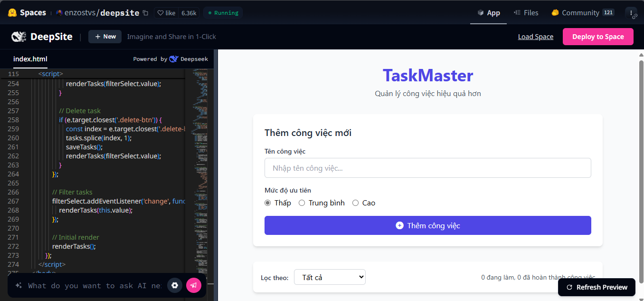Copy the deepsite repository name icon
The width and height of the screenshot is (644, 301).
[x=145, y=13]
